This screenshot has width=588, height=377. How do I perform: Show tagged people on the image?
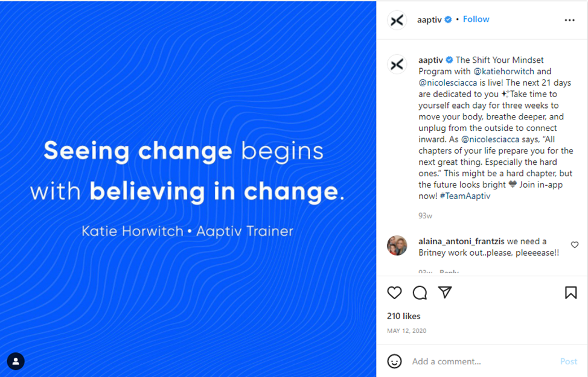tap(16, 361)
